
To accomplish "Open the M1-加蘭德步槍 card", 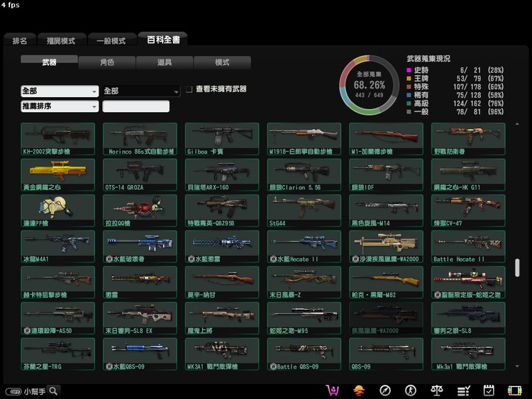I will pyautogui.click(x=386, y=139).
